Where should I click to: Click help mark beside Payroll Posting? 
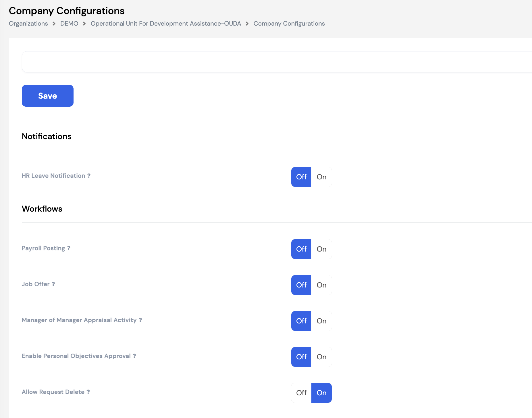[x=69, y=248]
